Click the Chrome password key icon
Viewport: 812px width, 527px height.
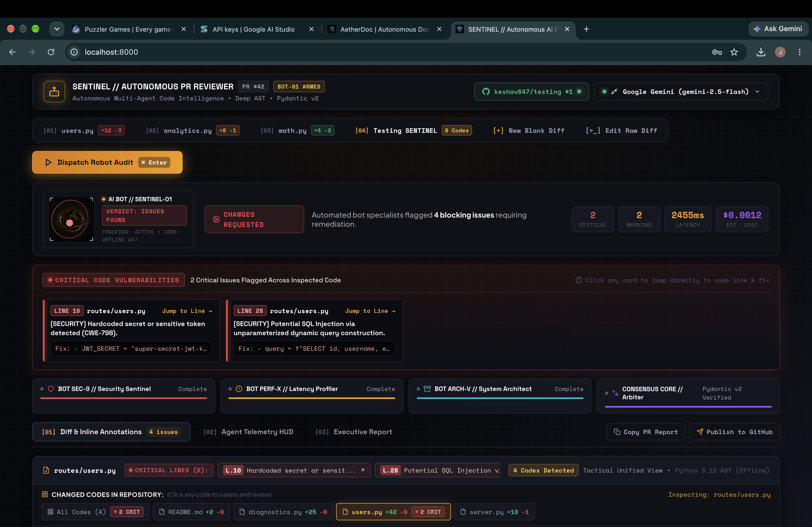[x=716, y=52]
